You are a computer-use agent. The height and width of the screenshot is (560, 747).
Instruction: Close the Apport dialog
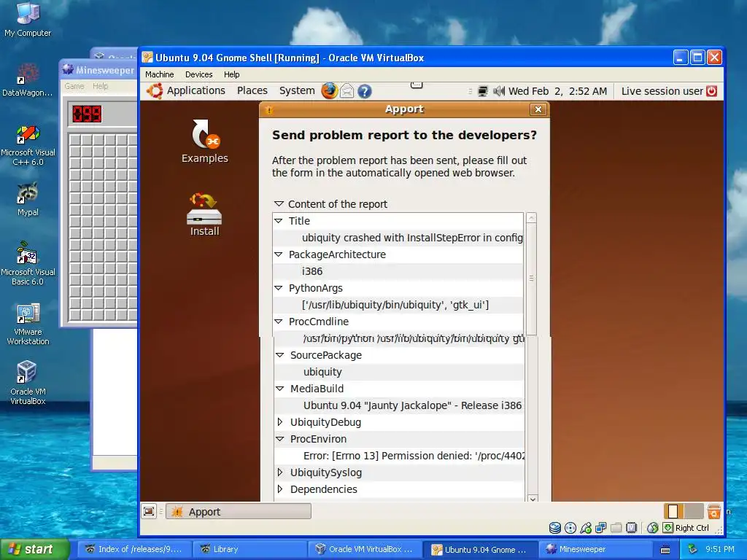pyautogui.click(x=538, y=109)
